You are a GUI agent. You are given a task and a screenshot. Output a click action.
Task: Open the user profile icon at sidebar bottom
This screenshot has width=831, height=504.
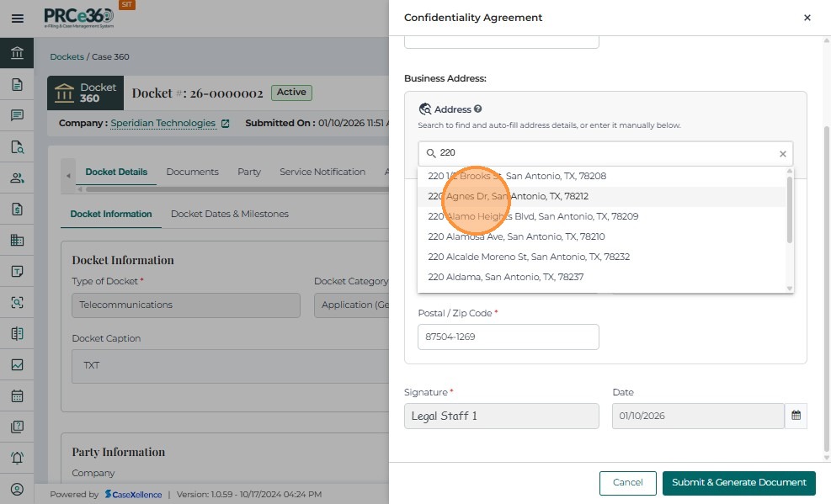pyautogui.click(x=17, y=489)
